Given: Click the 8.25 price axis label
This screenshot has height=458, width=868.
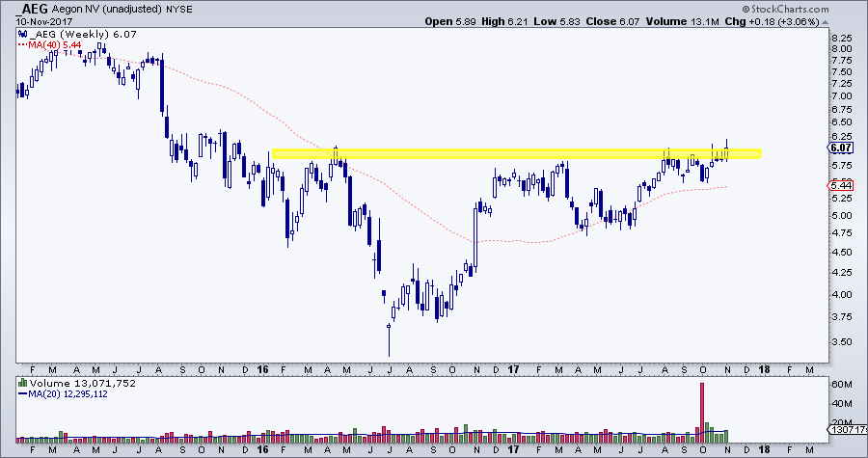Looking at the screenshot, I should tap(841, 39).
